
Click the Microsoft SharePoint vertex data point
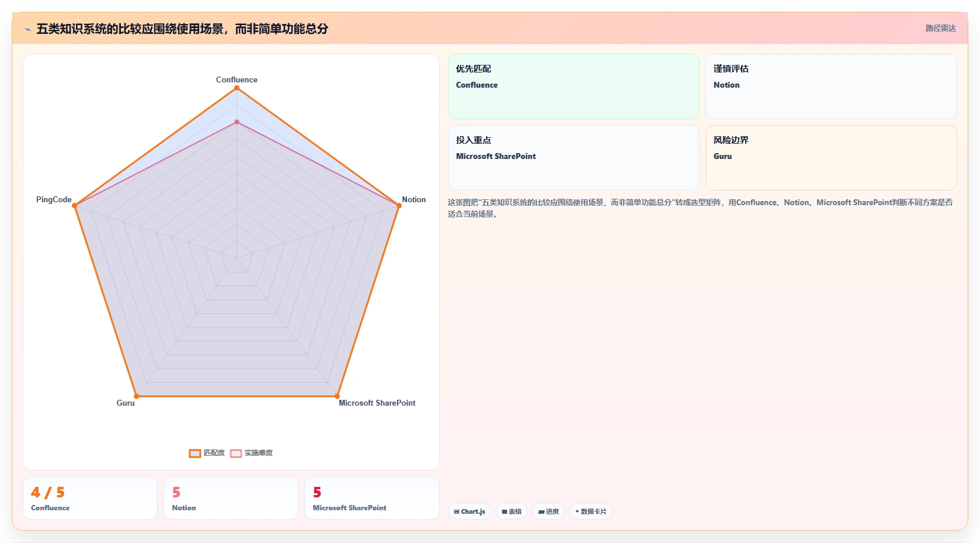click(337, 396)
